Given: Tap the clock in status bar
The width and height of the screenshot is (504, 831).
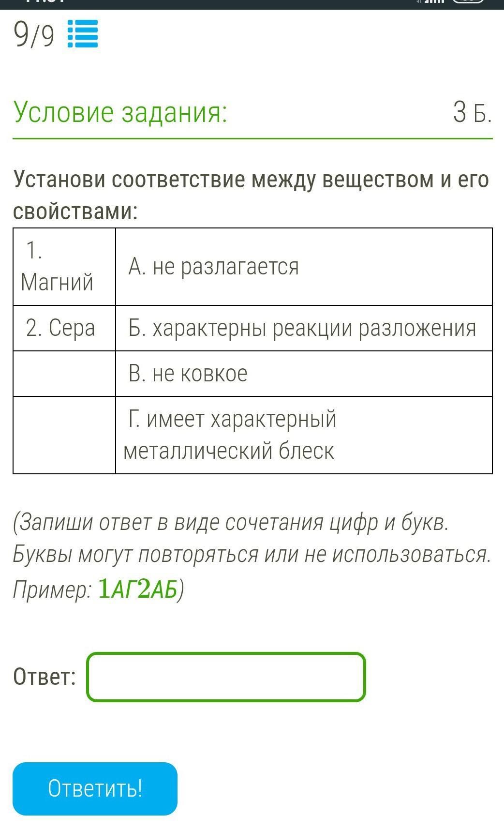Looking at the screenshot, I should (44, 2).
